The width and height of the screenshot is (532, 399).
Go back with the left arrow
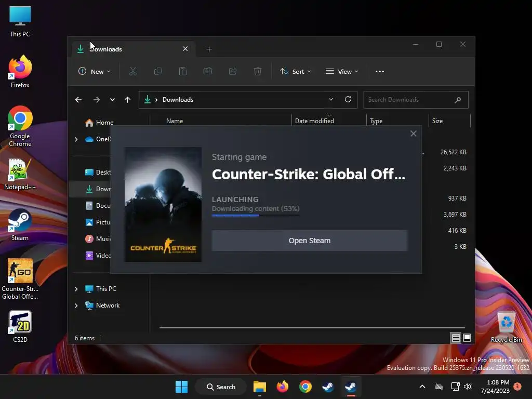point(78,100)
